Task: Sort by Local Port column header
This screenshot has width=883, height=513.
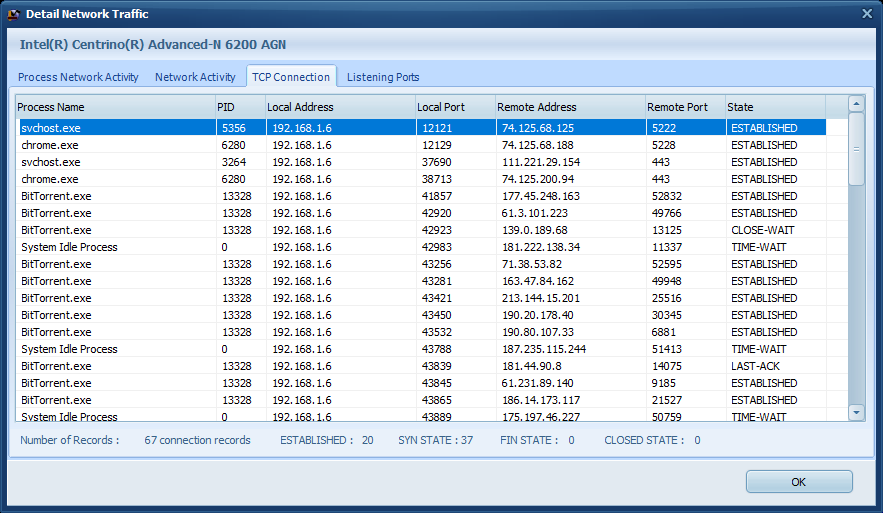Action: [455, 107]
